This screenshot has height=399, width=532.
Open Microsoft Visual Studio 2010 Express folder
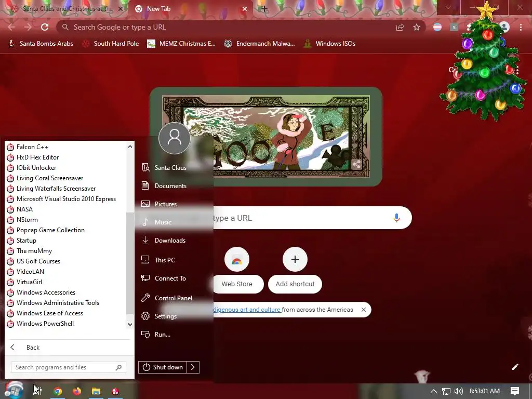click(66, 199)
